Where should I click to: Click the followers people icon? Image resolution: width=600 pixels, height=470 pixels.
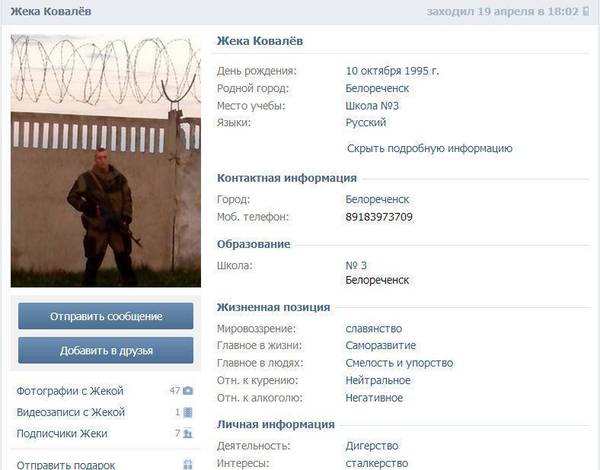click(187, 434)
